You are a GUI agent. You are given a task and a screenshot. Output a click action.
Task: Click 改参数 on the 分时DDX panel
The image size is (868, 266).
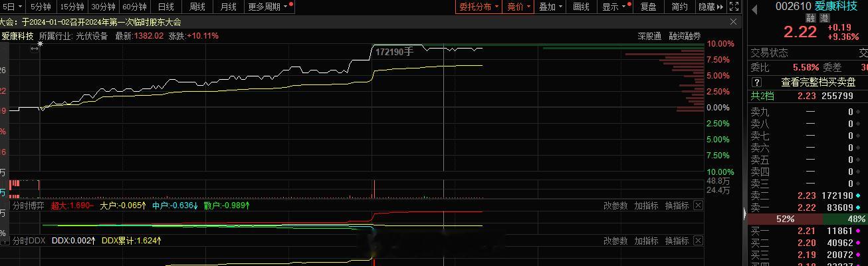click(615, 241)
